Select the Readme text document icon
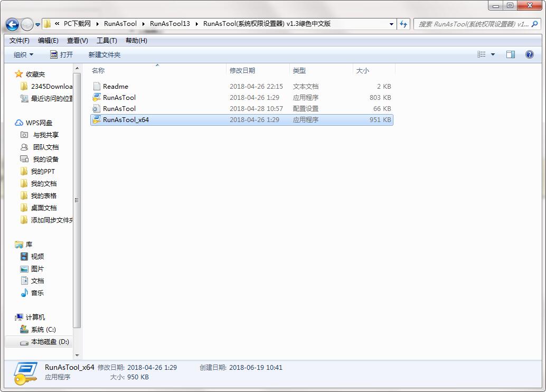Viewport: 546px width, 392px height. (x=96, y=87)
